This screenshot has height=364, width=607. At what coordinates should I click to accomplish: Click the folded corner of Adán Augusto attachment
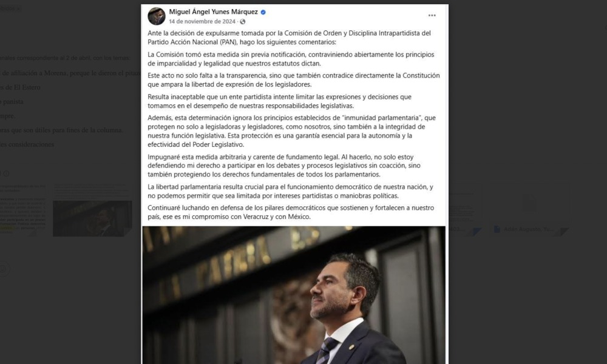564,231
